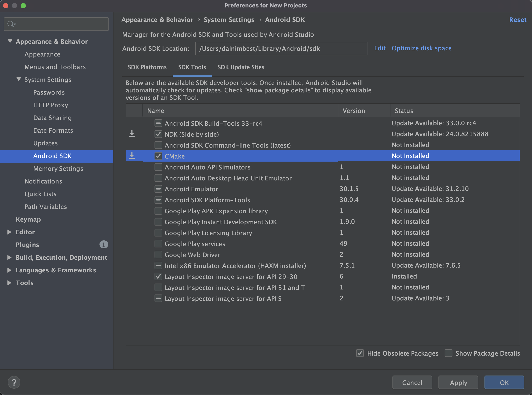Screen dimensions: 532x395
Task: Check Android Auto API Simulators
Action: pos(158,167)
